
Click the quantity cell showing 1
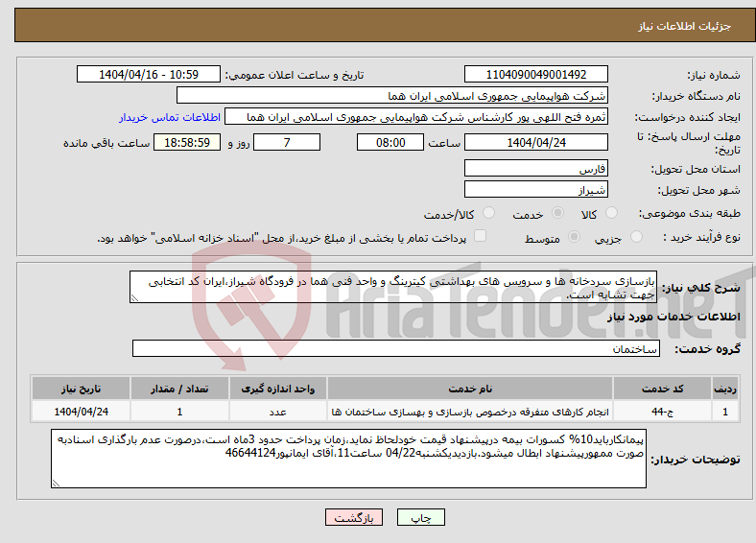click(x=179, y=412)
